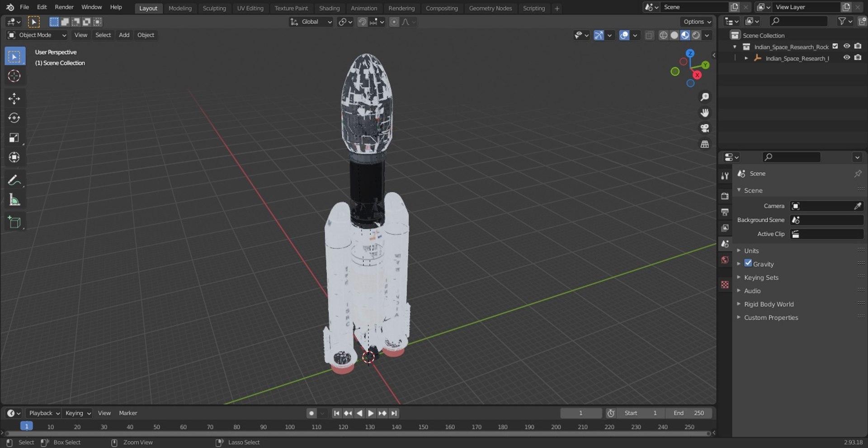Select the Scale tool

(14, 138)
